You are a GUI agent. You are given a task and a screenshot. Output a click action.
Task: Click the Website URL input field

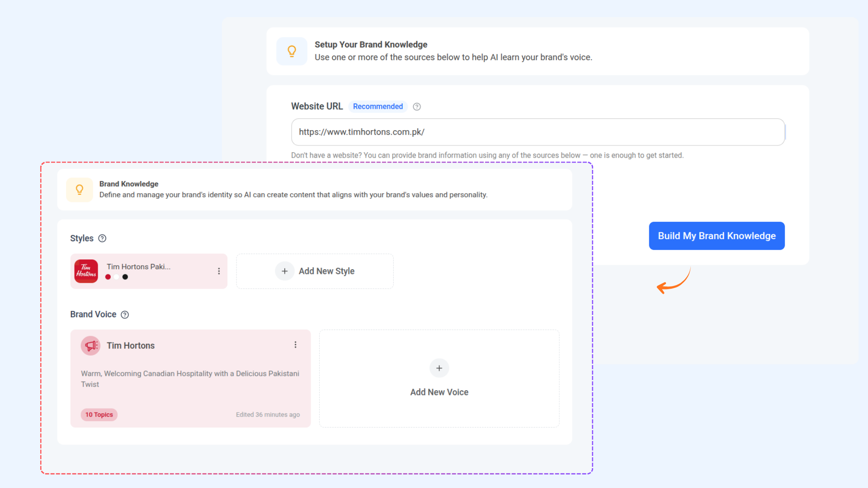537,132
